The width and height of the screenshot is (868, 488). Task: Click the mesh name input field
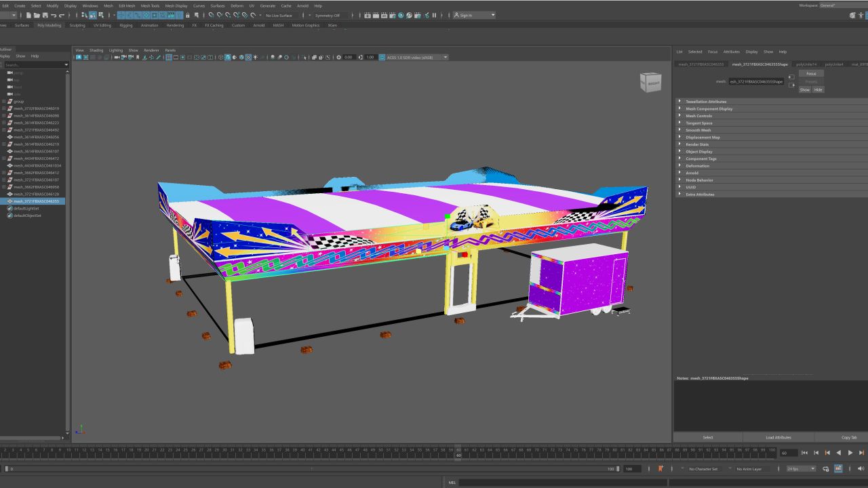point(756,81)
